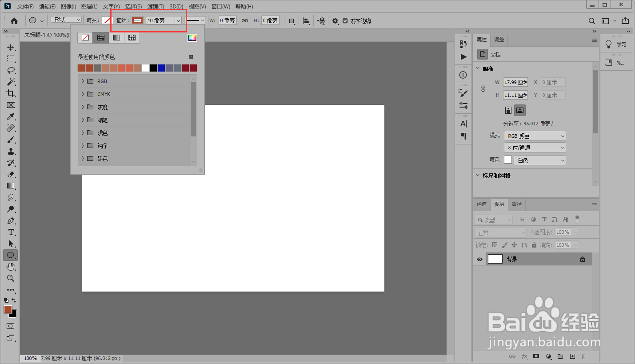Open swatches gear settings menu
Screen dimensions: 635x364
point(192,57)
